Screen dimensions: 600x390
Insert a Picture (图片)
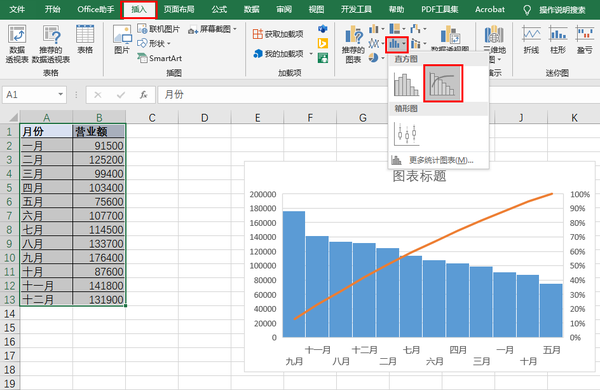click(x=122, y=39)
